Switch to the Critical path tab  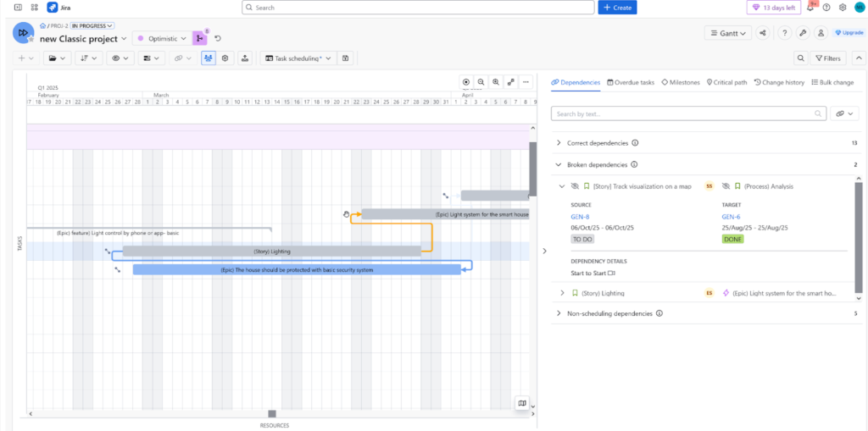pyautogui.click(x=726, y=82)
